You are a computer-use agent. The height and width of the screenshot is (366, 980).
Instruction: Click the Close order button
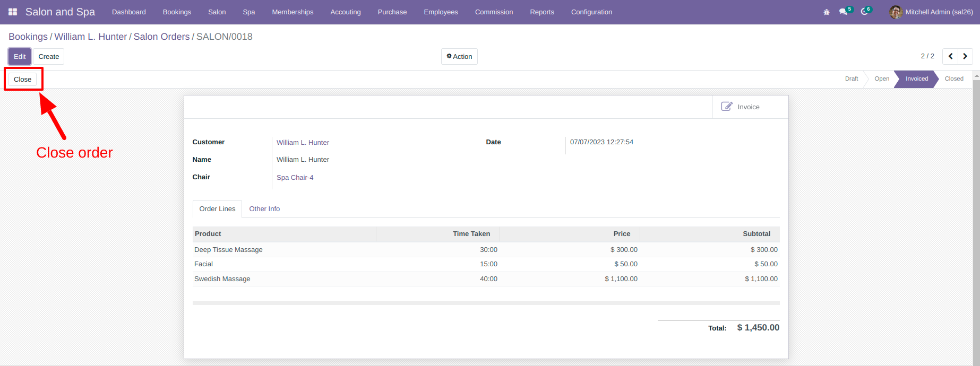click(x=22, y=80)
